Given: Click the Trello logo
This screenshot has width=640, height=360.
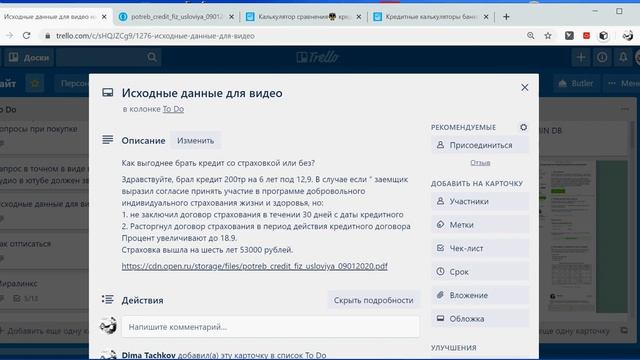Looking at the screenshot, I should [x=318, y=57].
